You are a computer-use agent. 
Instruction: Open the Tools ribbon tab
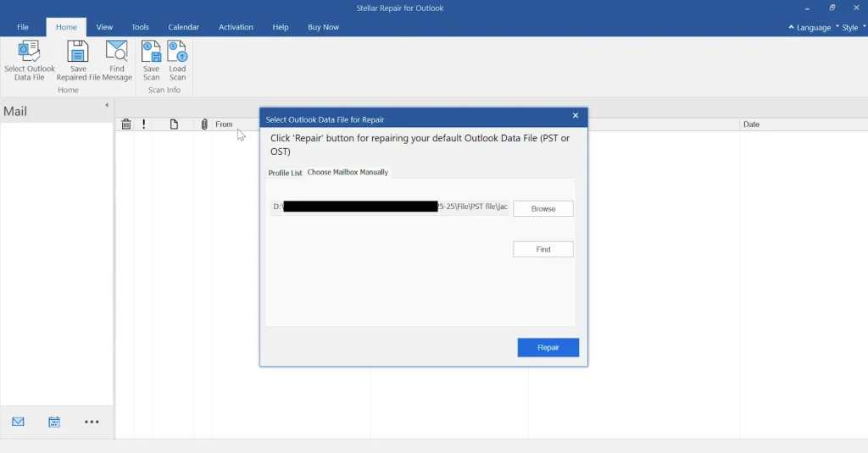(x=140, y=27)
